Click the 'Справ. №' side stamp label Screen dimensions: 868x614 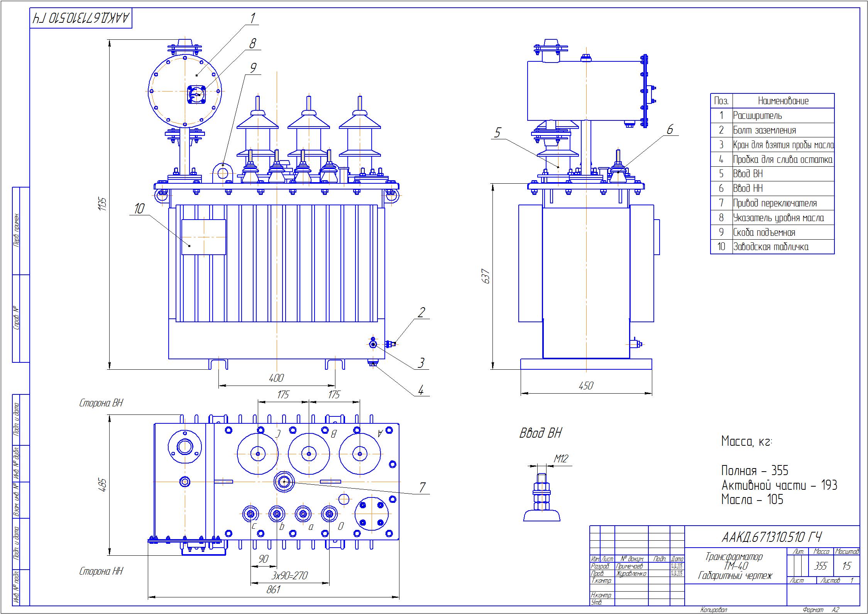17,318
